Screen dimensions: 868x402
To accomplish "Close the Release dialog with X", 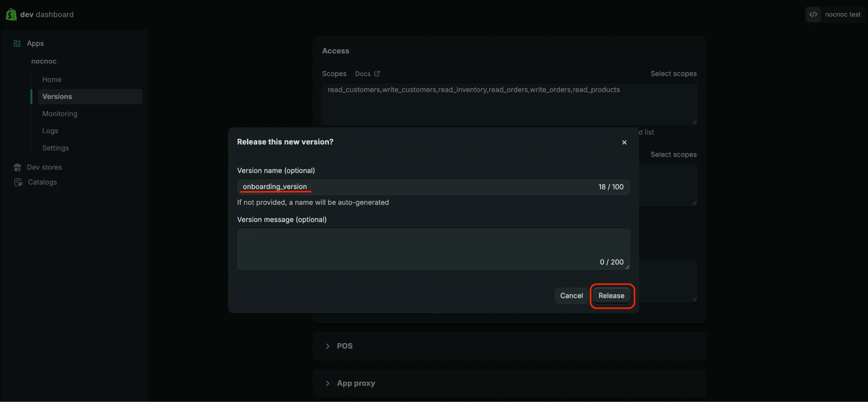I will (624, 142).
